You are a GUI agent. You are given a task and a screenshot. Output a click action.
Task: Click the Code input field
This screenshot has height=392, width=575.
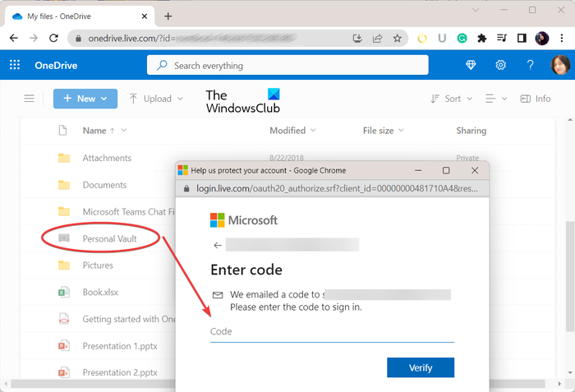click(x=332, y=332)
